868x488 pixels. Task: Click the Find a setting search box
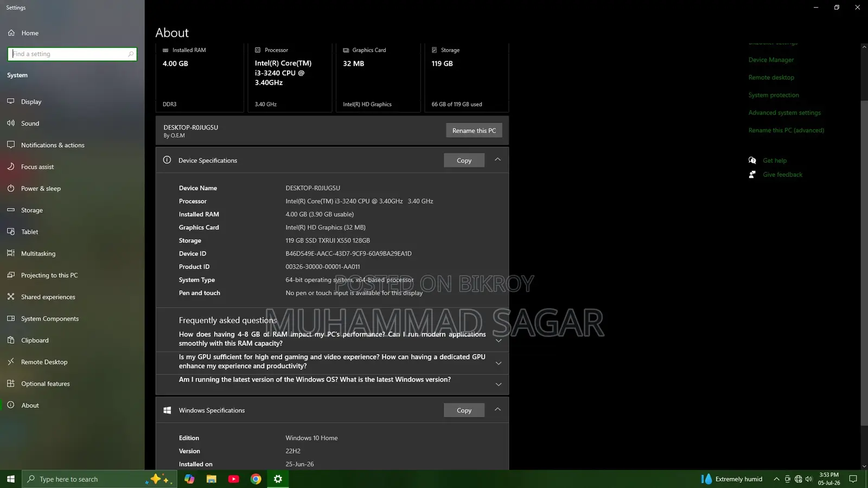pyautogui.click(x=72, y=54)
